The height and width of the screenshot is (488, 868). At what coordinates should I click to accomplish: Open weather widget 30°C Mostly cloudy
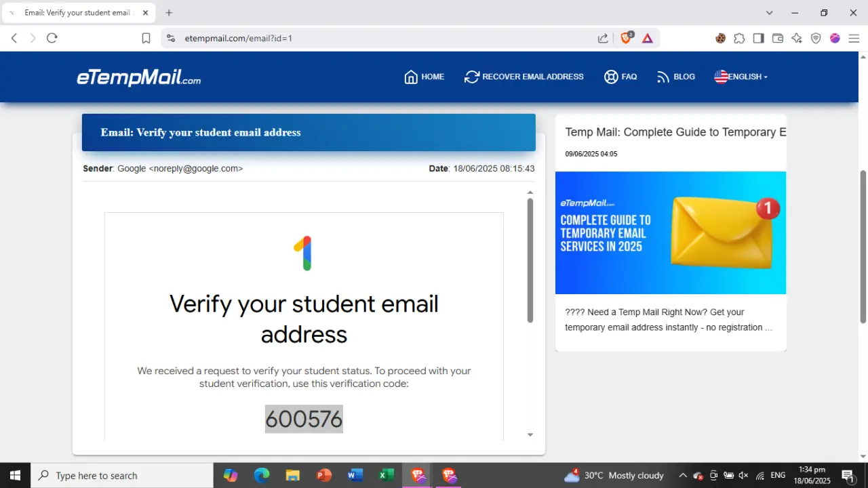point(614,475)
